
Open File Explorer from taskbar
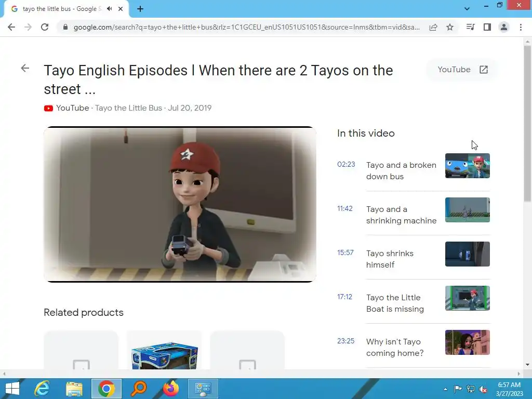click(x=74, y=389)
